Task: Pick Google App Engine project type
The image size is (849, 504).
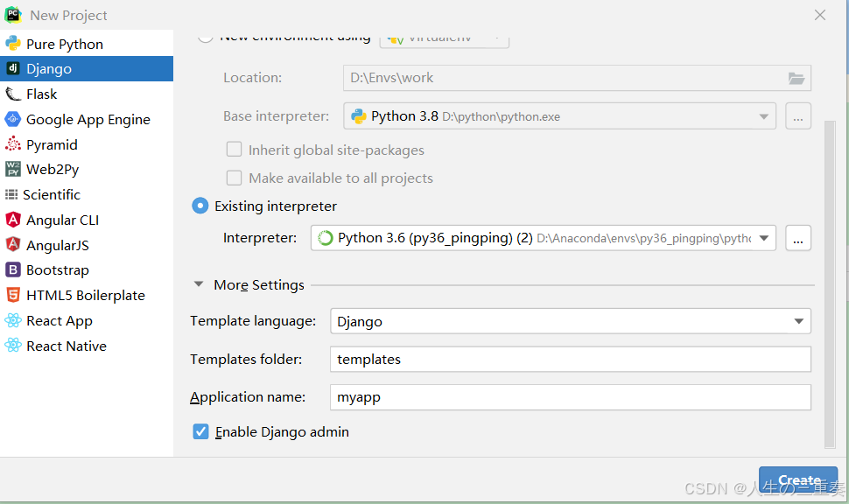Action: [x=87, y=119]
